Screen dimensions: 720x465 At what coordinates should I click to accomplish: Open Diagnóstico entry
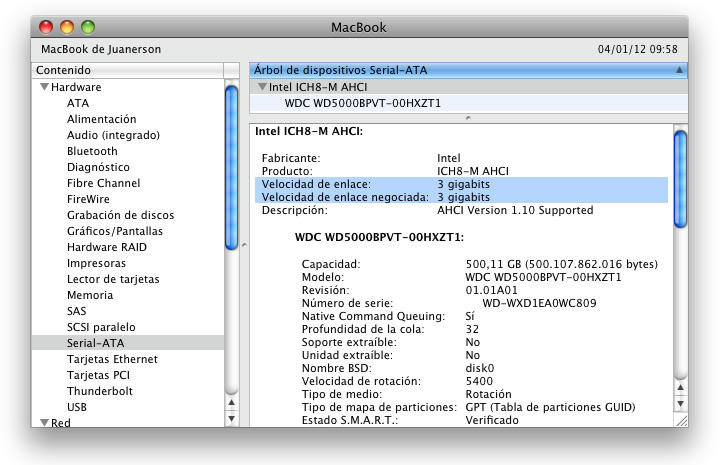click(x=98, y=167)
